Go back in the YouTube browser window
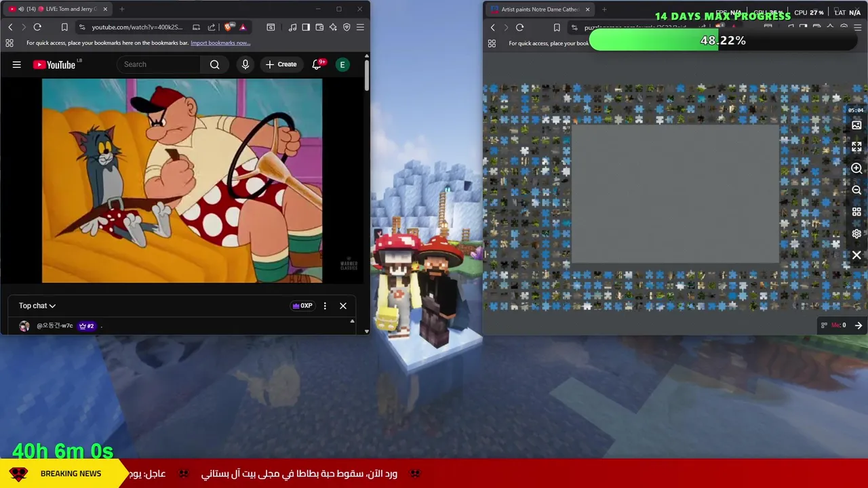This screenshot has height=488, width=868. coord(10,27)
